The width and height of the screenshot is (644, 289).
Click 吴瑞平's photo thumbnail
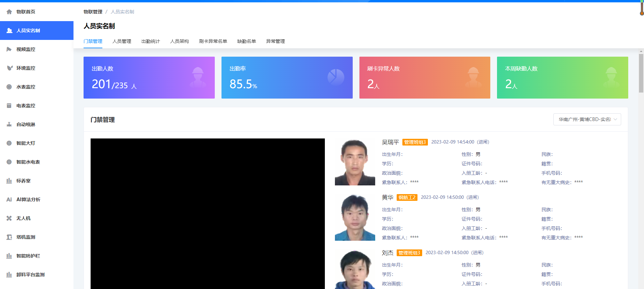coord(355,162)
